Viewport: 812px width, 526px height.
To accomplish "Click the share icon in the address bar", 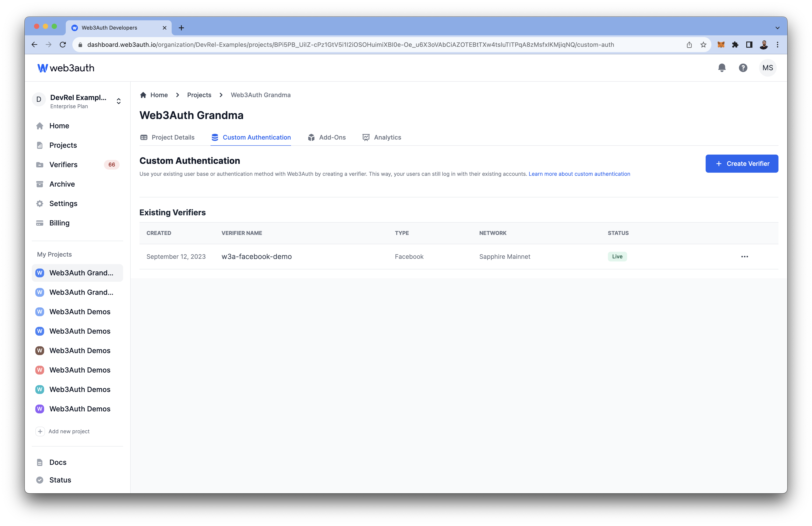I will coord(689,45).
